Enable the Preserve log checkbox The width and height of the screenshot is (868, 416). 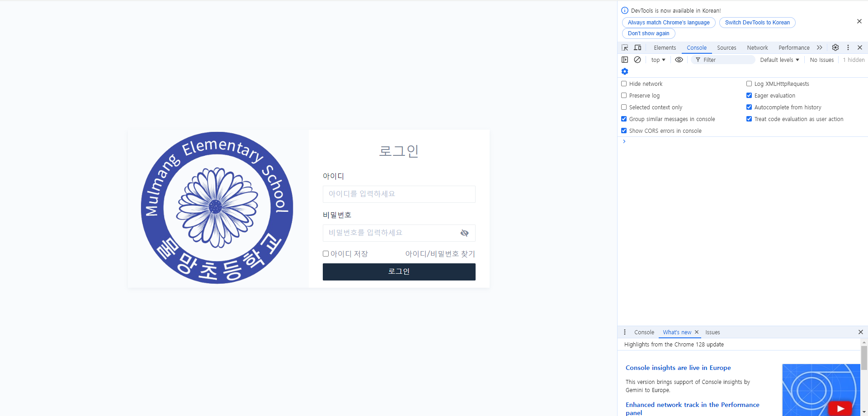[x=624, y=95]
